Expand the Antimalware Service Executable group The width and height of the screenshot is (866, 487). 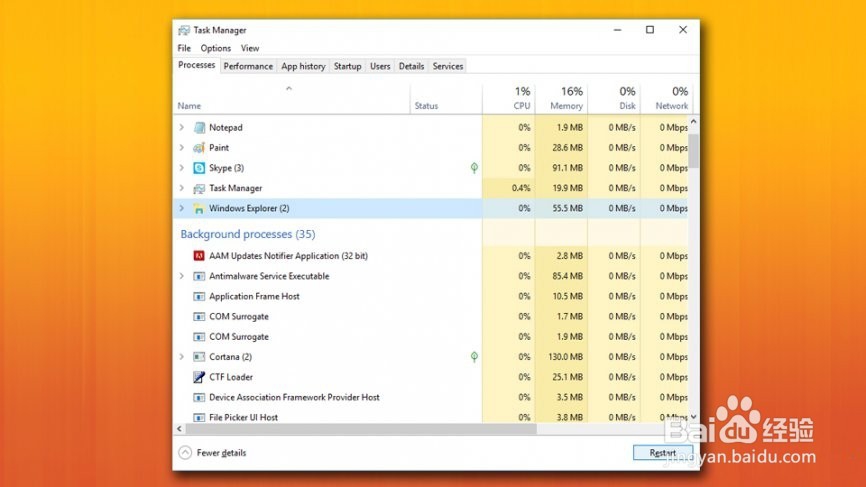(x=182, y=276)
